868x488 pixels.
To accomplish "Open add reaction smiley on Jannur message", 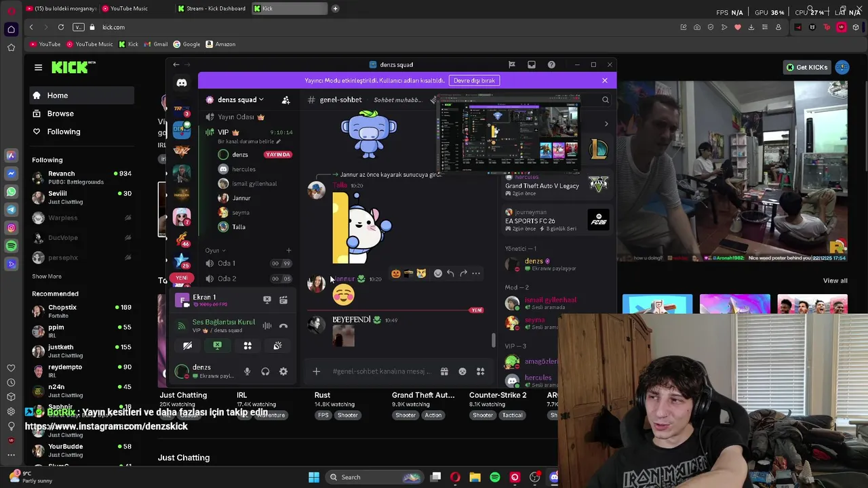I will tap(438, 273).
